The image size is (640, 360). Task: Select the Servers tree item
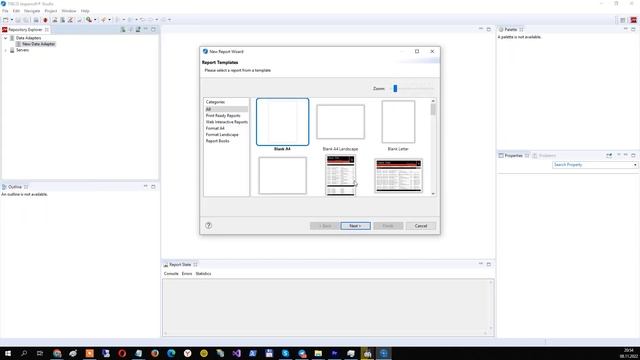pyautogui.click(x=22, y=50)
